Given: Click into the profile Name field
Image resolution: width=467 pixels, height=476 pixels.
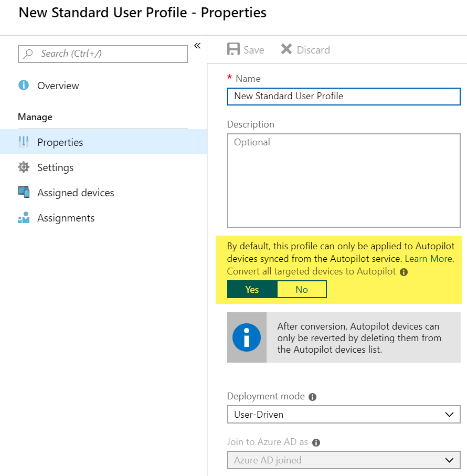Looking at the screenshot, I should tap(344, 96).
